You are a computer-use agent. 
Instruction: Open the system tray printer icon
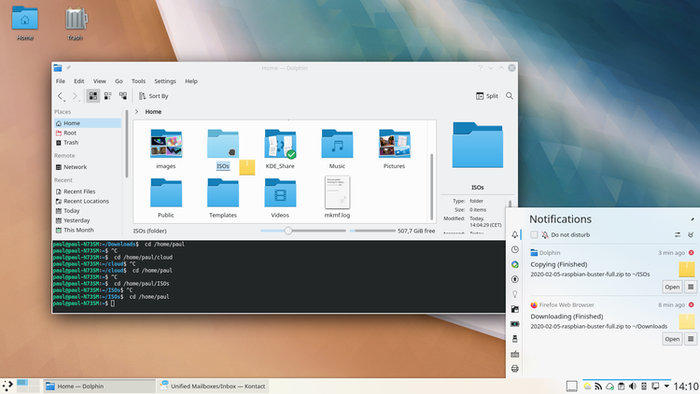coord(515,369)
